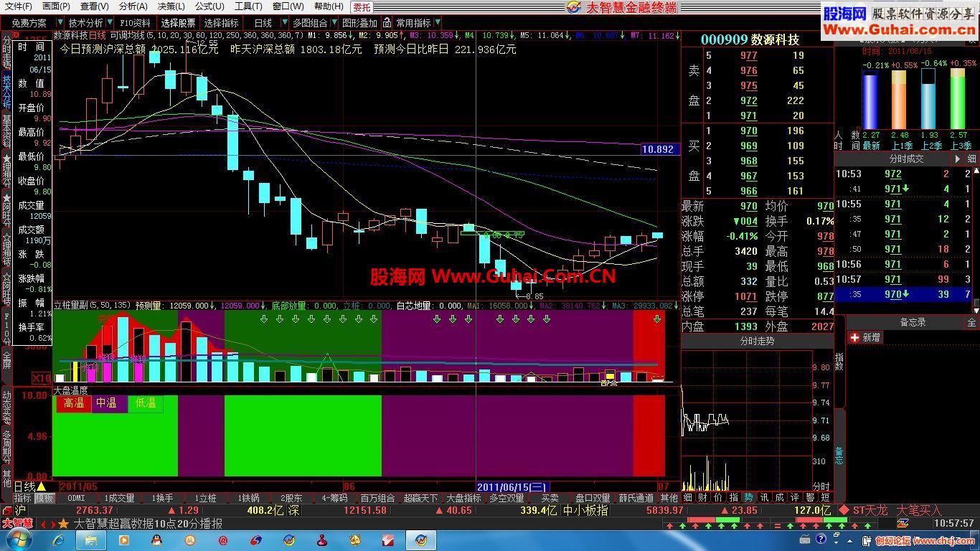Click the 选择指标 toolbar button

coord(222,23)
